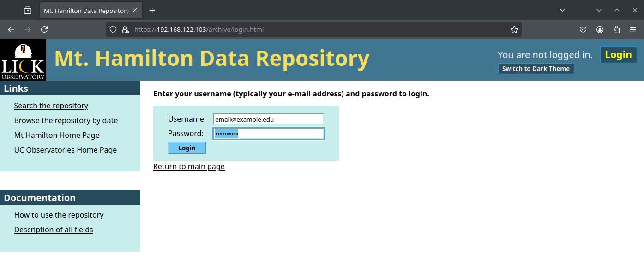This screenshot has height=260, width=644.
Task: Switch to Dark Theme
Action: tap(536, 69)
